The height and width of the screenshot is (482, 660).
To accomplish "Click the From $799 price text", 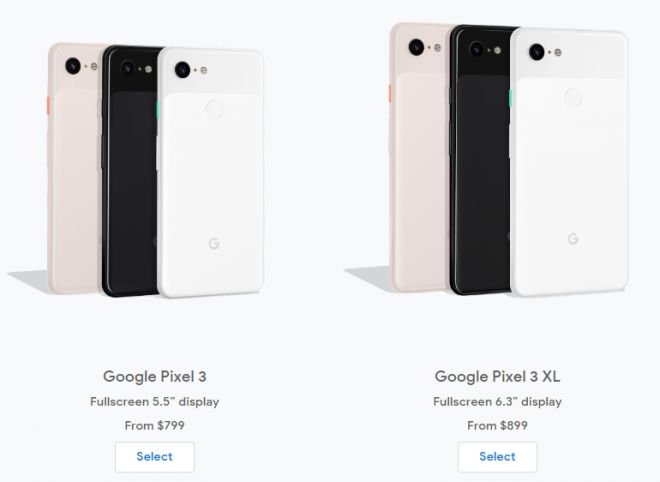I will tap(154, 426).
